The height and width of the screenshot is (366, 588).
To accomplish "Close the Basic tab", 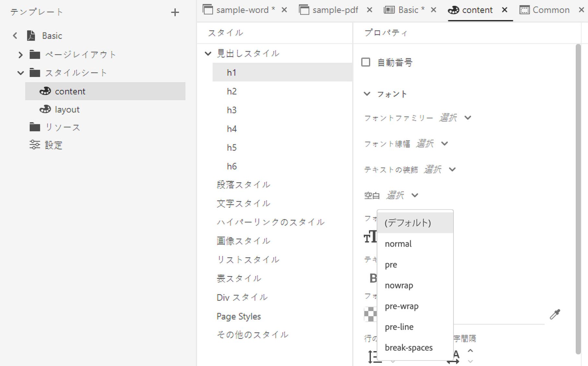I will click(433, 10).
